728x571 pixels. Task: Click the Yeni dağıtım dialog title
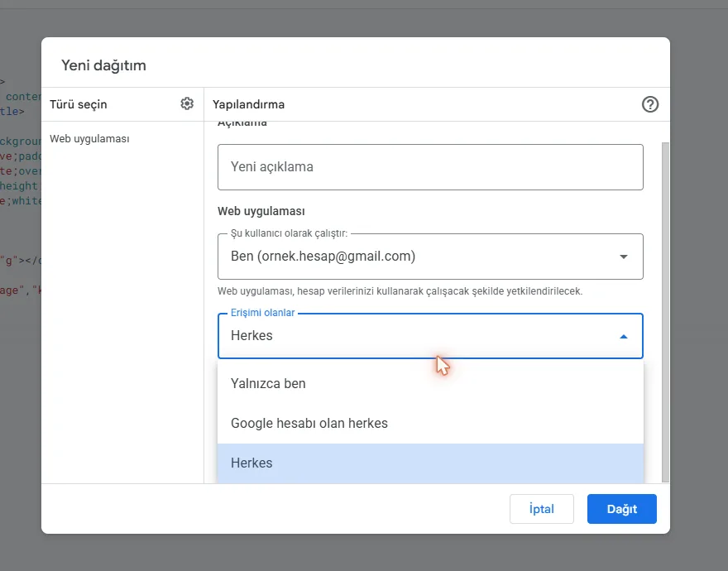[x=103, y=65]
